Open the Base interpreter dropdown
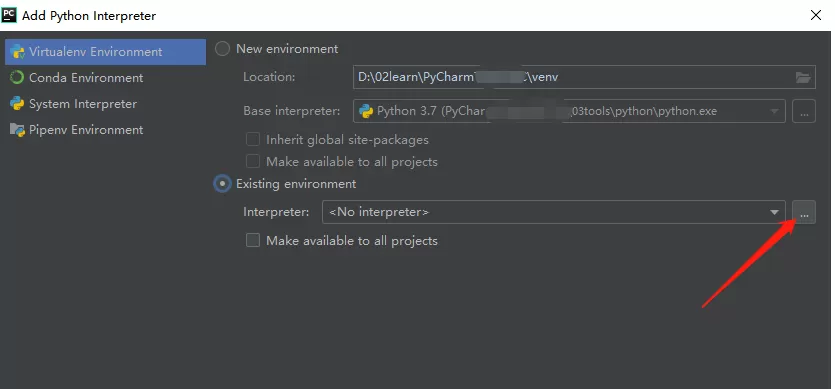Image resolution: width=835 pixels, height=389 pixels. click(569, 111)
